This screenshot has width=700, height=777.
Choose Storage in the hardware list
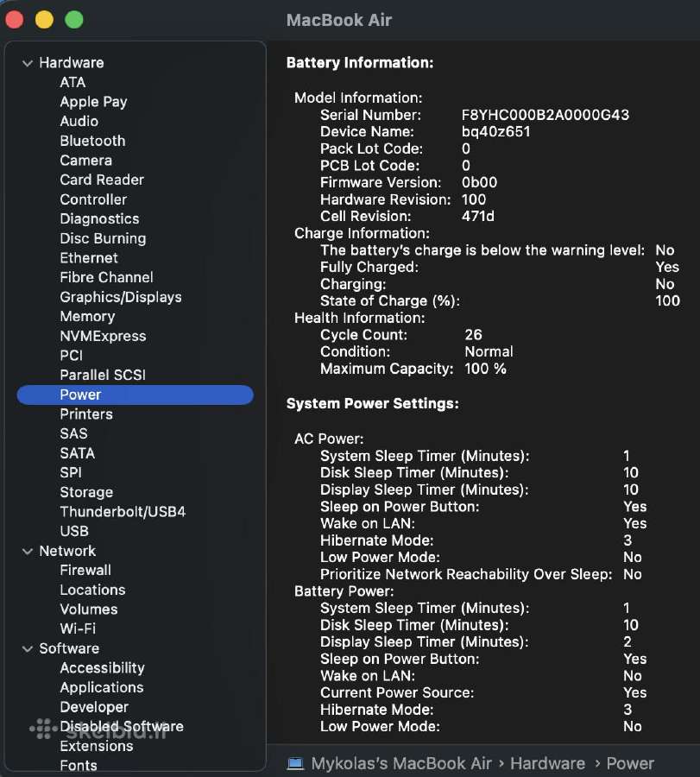coord(86,492)
